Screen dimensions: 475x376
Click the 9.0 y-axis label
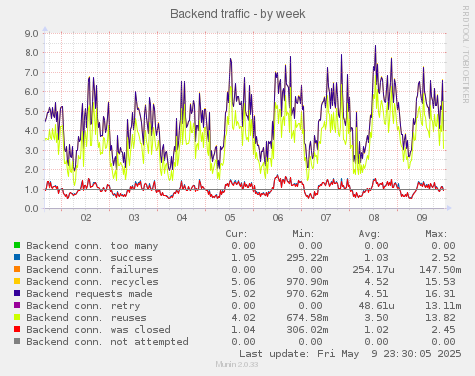(x=31, y=33)
